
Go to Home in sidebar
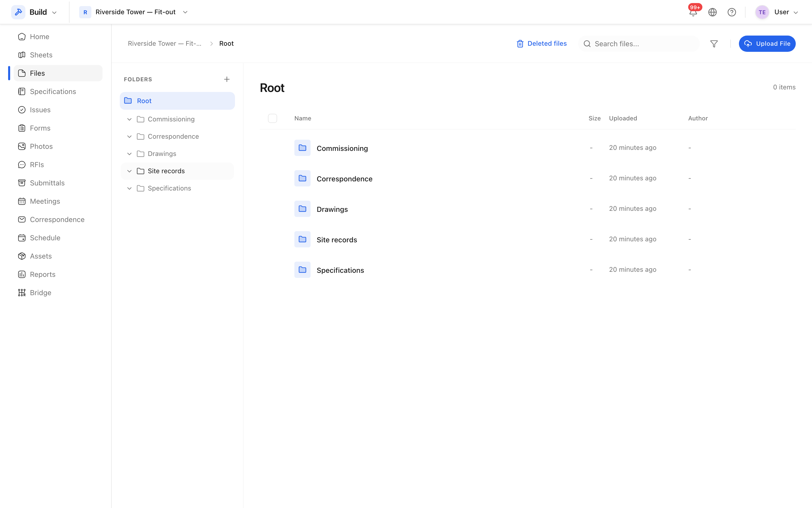point(58,37)
